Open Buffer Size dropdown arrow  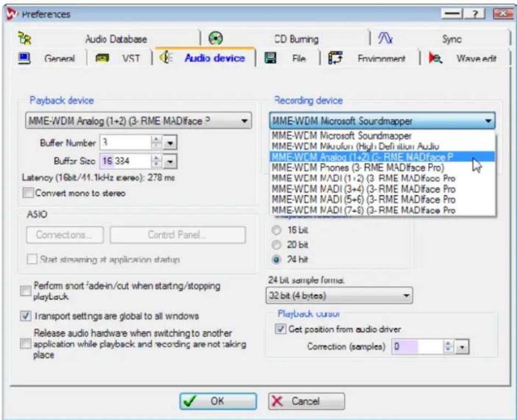pyautogui.click(x=170, y=161)
